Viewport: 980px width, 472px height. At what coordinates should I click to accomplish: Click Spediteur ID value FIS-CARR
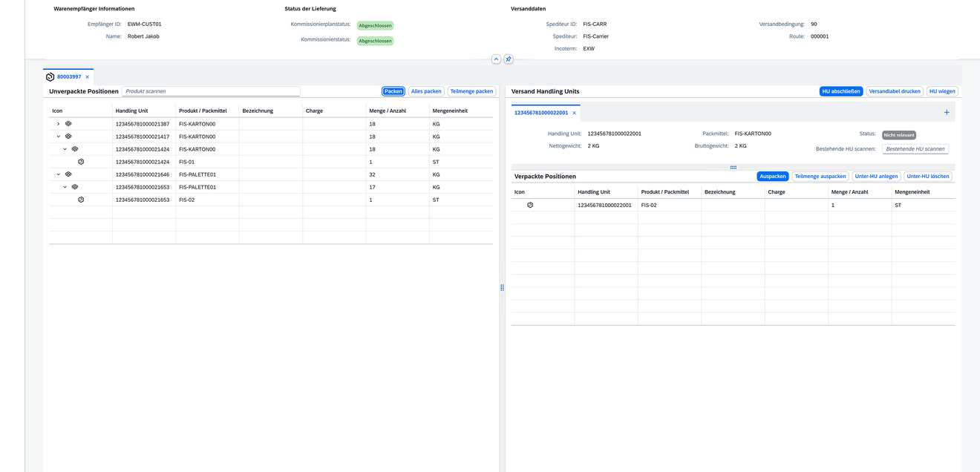(595, 24)
